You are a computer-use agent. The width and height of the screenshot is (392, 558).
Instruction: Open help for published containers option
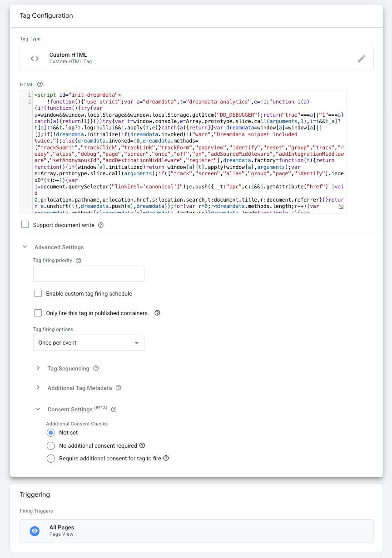click(x=158, y=313)
